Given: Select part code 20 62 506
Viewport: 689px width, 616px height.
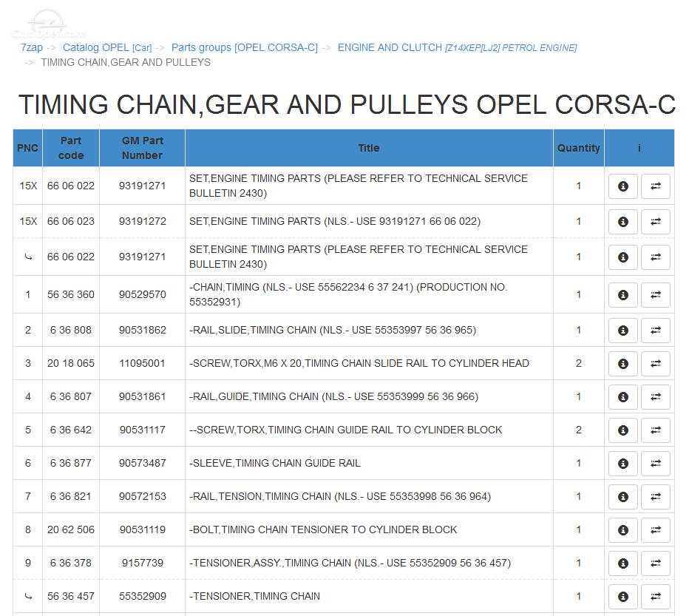Looking at the screenshot, I should click(71, 529).
